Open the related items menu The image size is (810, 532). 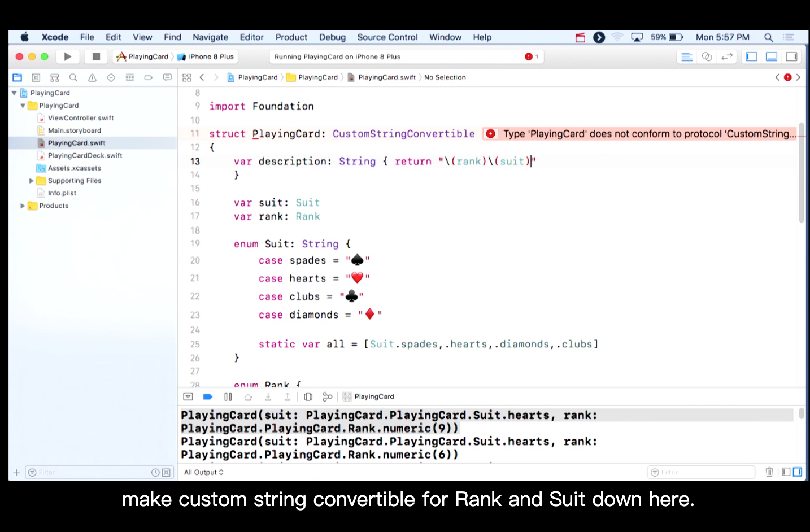coord(187,77)
